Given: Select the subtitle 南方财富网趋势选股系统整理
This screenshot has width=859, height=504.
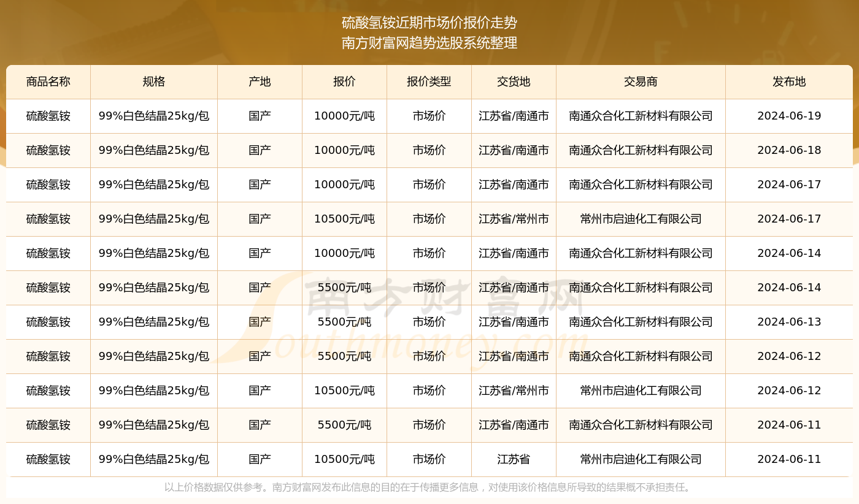Looking at the screenshot, I should pyautogui.click(x=429, y=43).
